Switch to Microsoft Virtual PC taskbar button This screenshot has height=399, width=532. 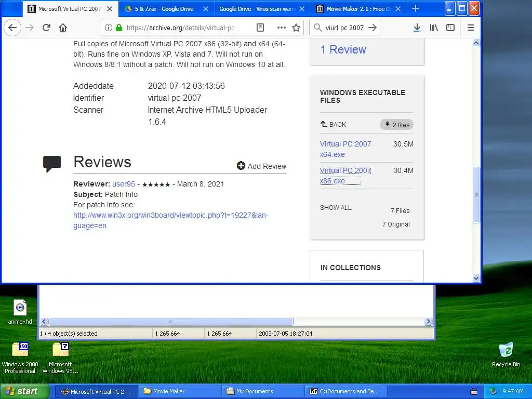[x=96, y=391]
